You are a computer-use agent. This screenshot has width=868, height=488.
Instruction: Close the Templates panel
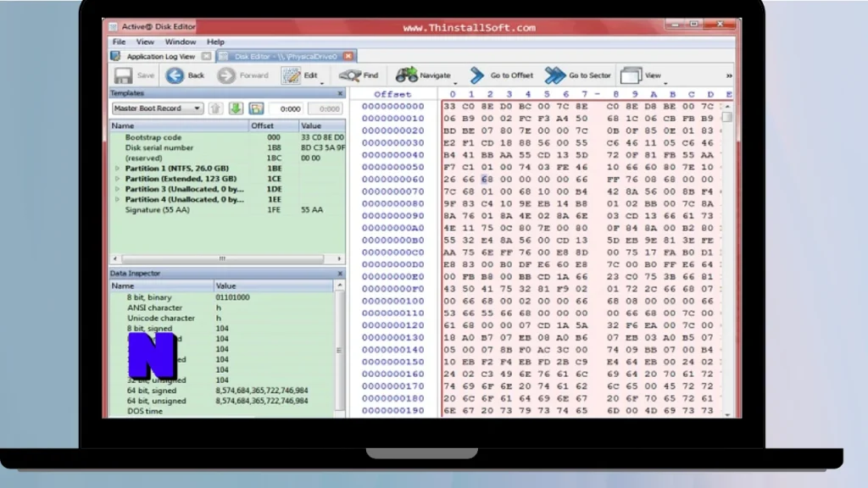[340, 93]
